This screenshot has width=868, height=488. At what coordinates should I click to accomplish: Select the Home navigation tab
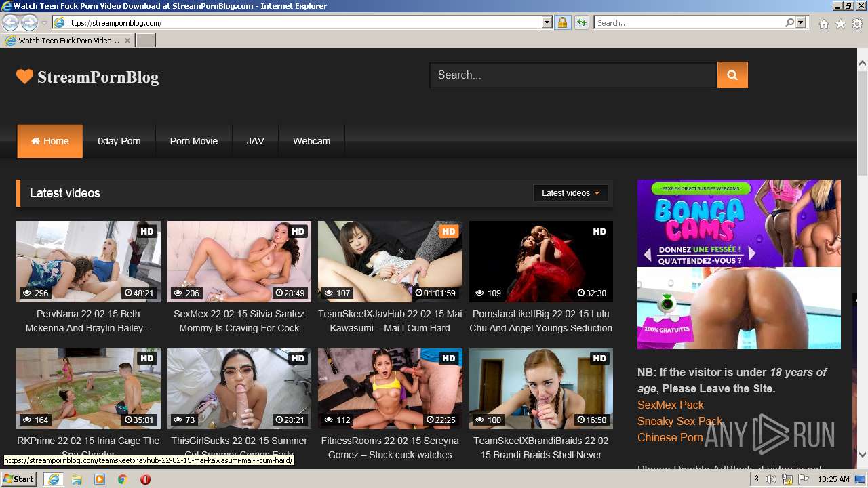pos(50,141)
